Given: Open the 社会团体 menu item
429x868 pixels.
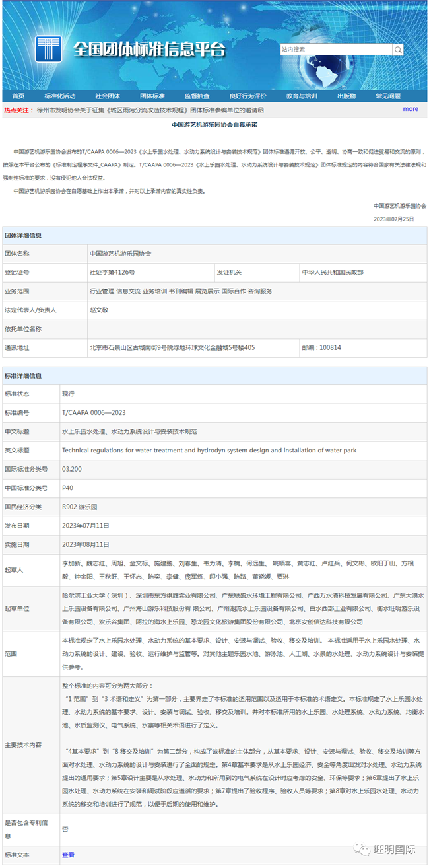Looking at the screenshot, I should (x=107, y=96).
